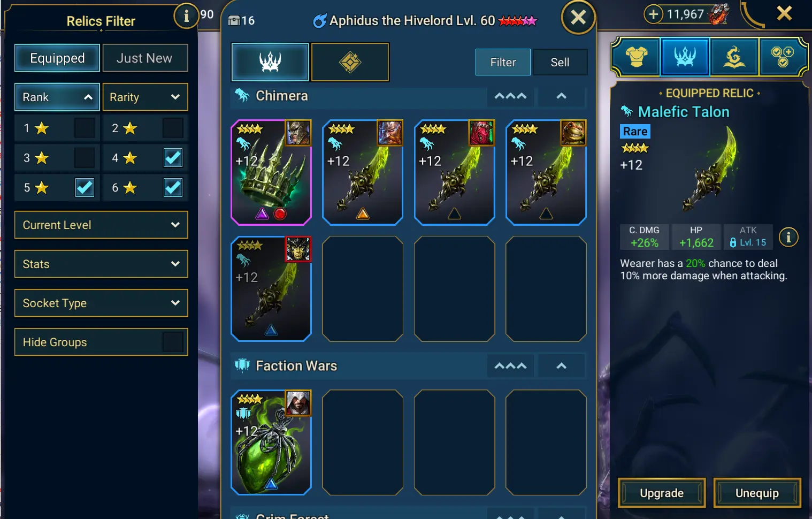Open the masteries tab icon
The height and width of the screenshot is (519, 812).
point(782,56)
